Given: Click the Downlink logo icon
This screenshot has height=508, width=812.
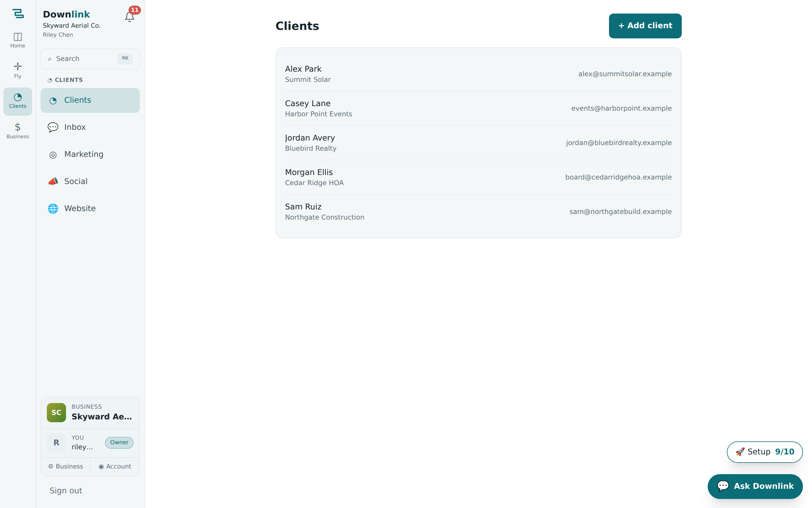Looking at the screenshot, I should 18,14.
